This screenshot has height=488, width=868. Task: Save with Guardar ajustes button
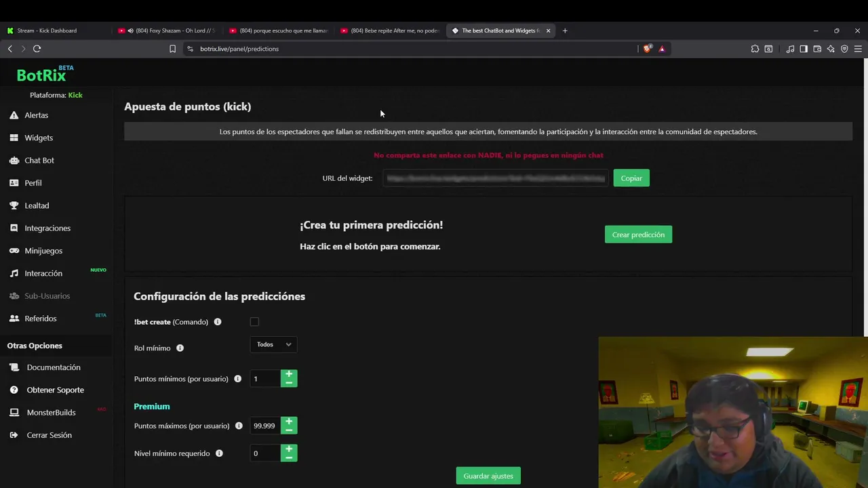488,476
